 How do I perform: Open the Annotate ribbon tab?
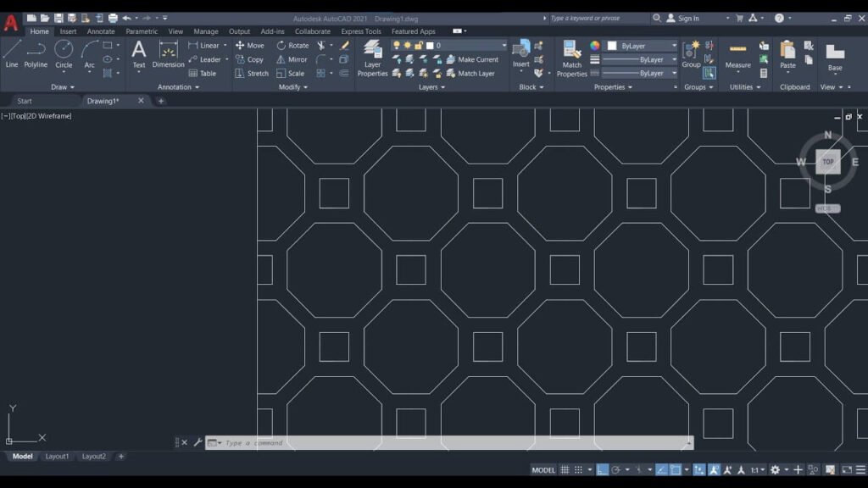101,31
